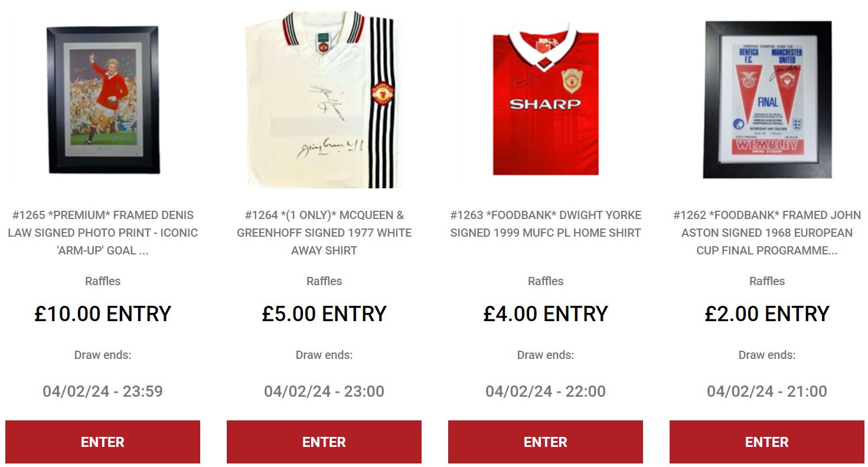Open the red SHARP home shirt image
The width and height of the screenshot is (868, 467).
pos(546,99)
